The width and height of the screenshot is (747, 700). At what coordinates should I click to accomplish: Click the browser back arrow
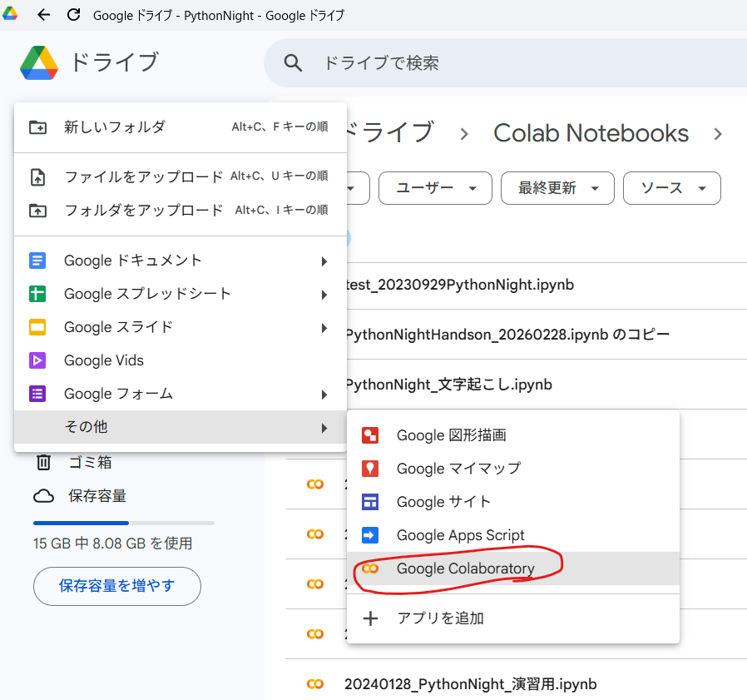coord(43,15)
